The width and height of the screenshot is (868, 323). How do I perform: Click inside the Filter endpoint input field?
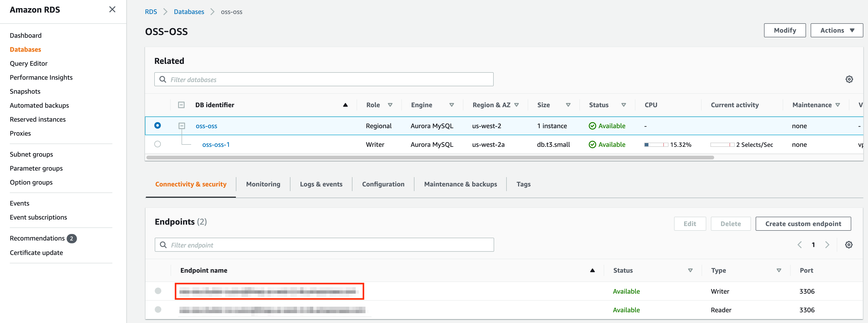[303, 244]
